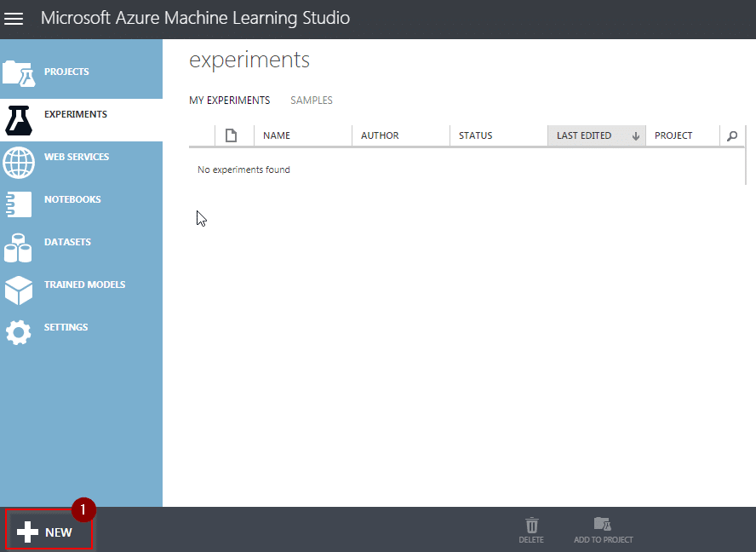Open the PROJECTS sidebar label
The image size is (756, 552).
[66, 72]
